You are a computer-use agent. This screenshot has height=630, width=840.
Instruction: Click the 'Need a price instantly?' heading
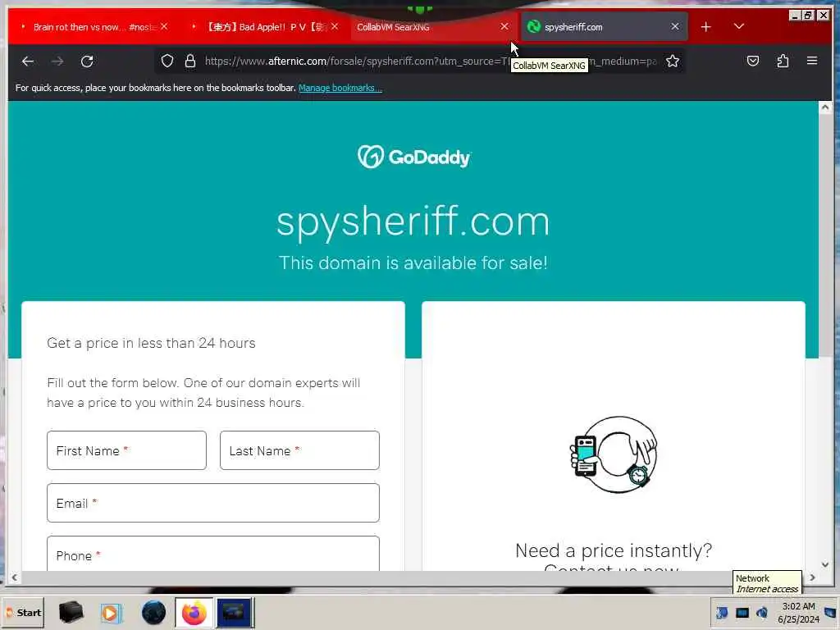(614, 550)
